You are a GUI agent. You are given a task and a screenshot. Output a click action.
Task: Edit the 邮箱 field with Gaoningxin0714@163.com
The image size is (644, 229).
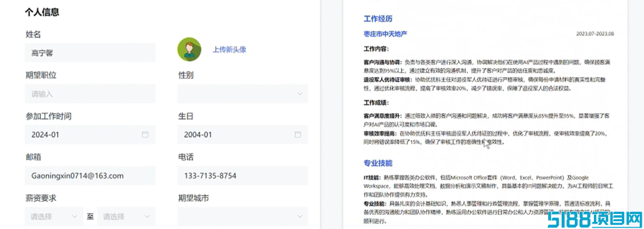tap(91, 176)
